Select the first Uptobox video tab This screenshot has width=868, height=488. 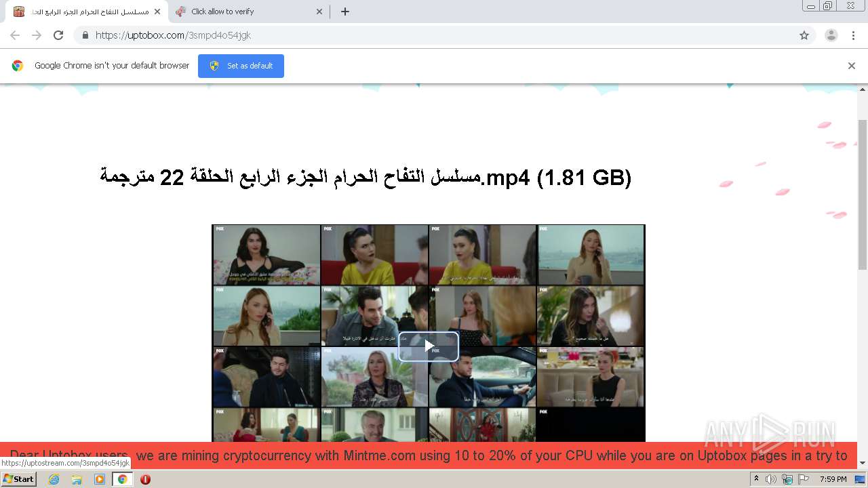click(87, 12)
